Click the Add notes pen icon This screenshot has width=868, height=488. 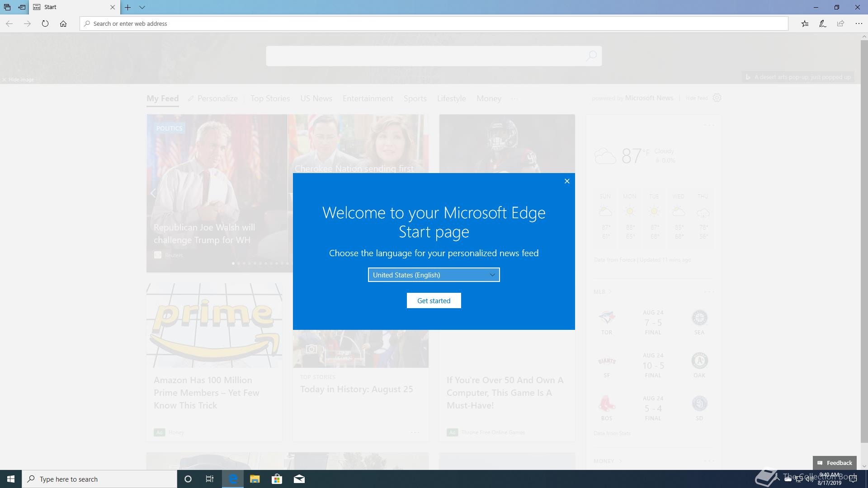point(823,23)
